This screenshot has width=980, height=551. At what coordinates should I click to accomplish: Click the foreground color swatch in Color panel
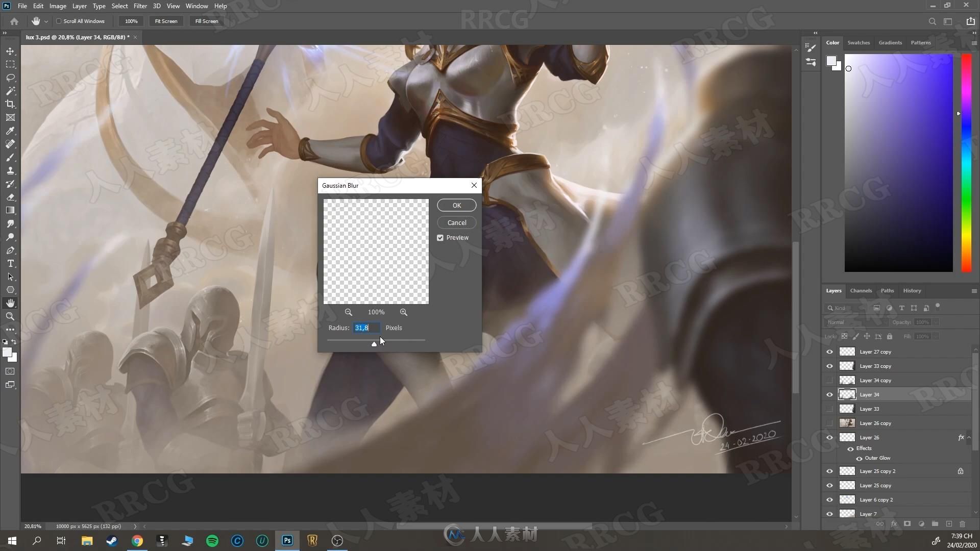click(x=831, y=61)
